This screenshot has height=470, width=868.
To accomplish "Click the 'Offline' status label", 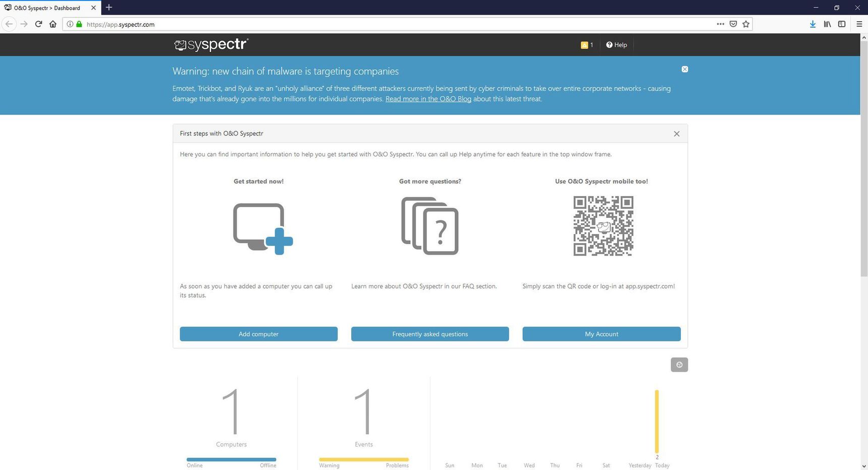I will pos(268,465).
